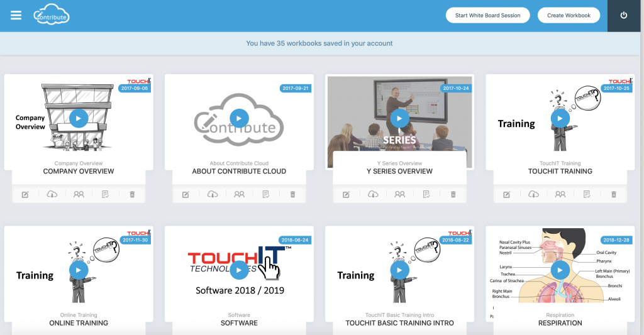Click the power logout icon
The height and width of the screenshot is (335, 644).
pos(623,16)
